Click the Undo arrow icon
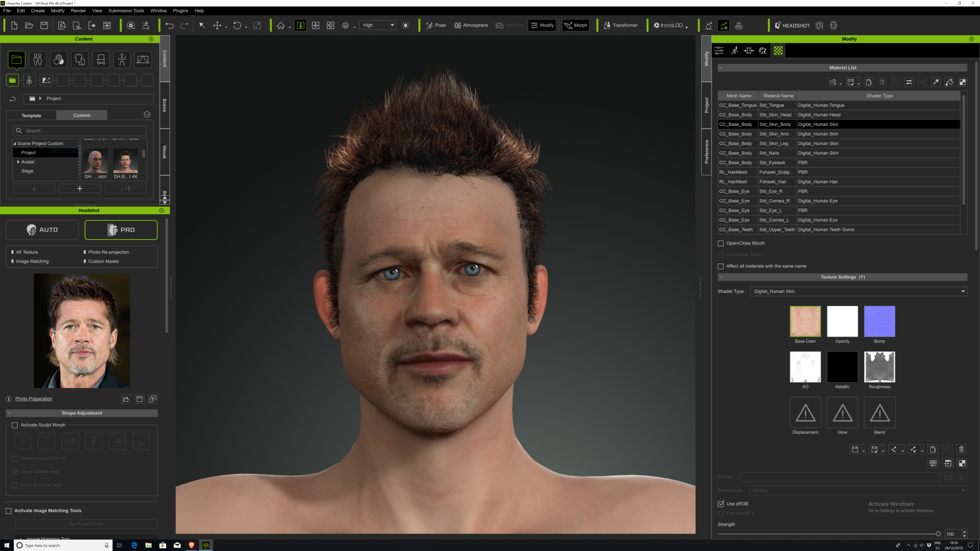The height and width of the screenshot is (551, 980). [170, 25]
